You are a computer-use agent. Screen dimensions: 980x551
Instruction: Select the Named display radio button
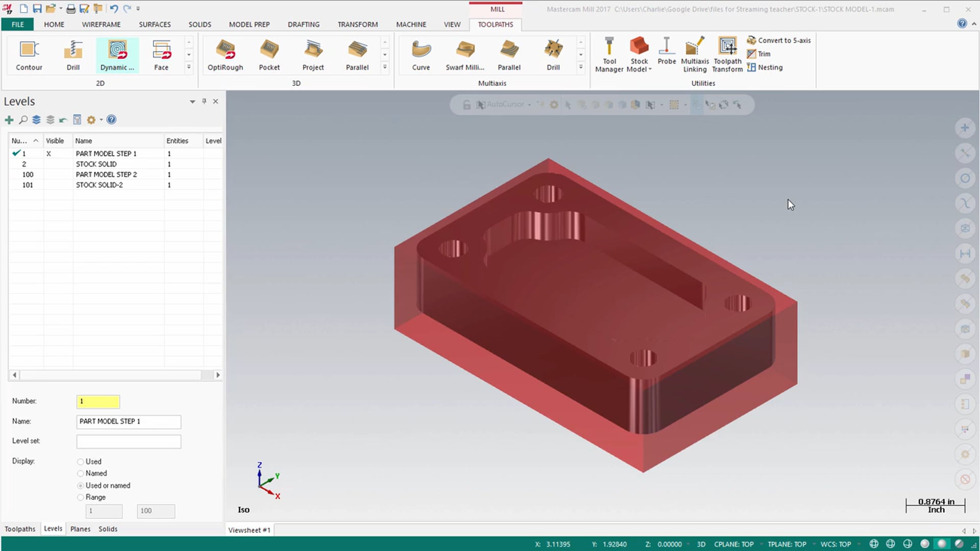[80, 473]
